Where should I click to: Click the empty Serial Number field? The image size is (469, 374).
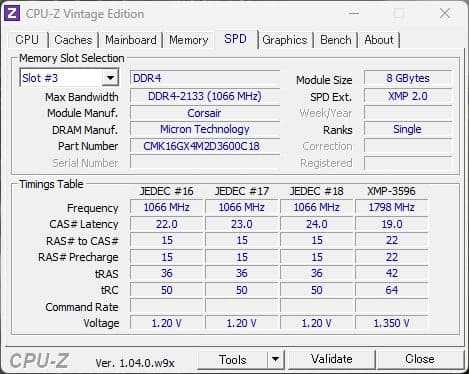[205, 162]
